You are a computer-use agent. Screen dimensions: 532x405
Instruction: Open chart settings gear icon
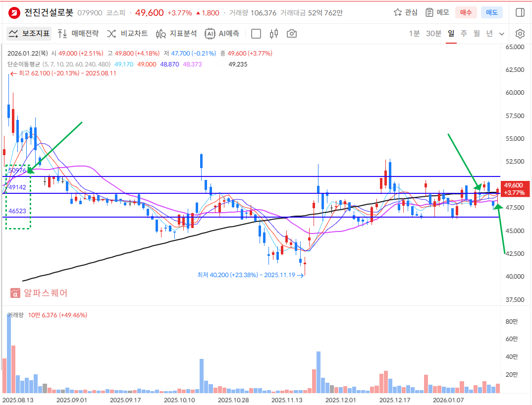520,34
